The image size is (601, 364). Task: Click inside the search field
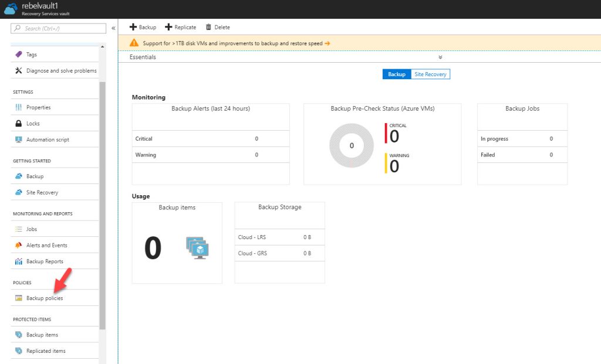coord(59,28)
